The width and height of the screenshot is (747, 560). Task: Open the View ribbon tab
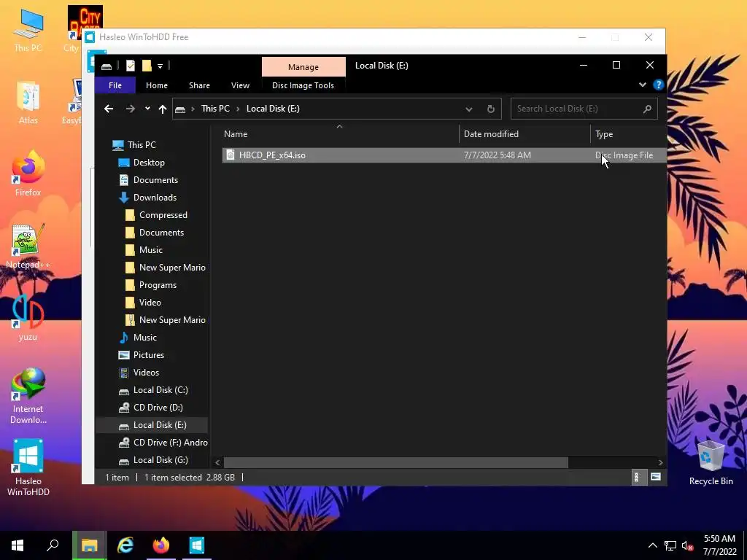point(240,85)
